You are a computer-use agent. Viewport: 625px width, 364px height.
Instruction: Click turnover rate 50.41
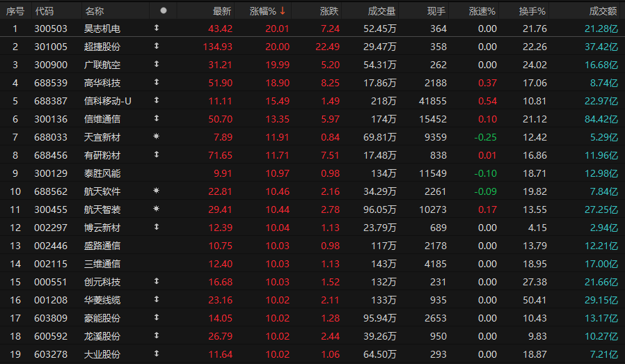[535, 300]
